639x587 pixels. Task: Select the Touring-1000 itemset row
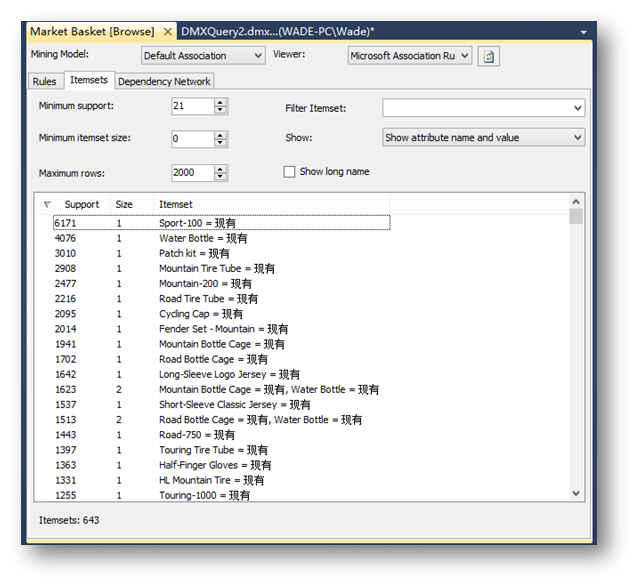[222, 495]
